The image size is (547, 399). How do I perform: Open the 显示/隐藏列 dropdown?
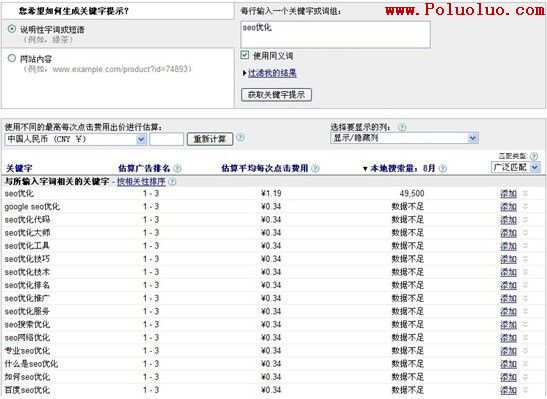coord(404,138)
